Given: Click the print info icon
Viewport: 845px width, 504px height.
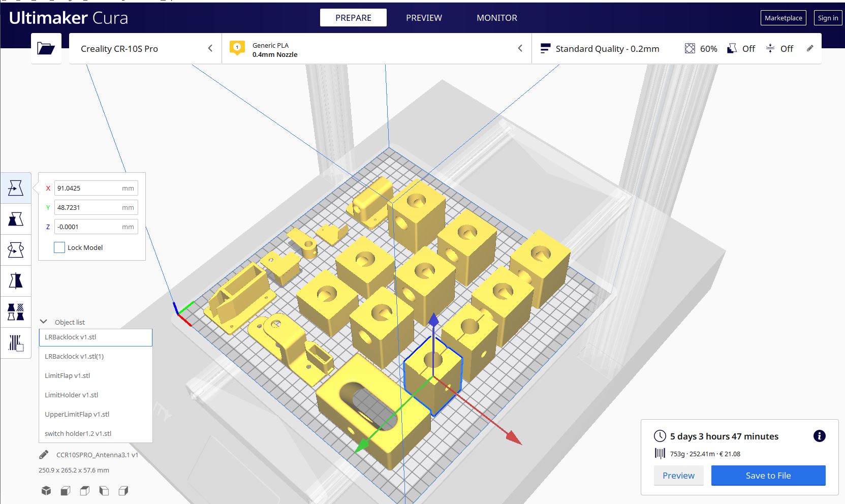Looking at the screenshot, I should click(x=819, y=436).
